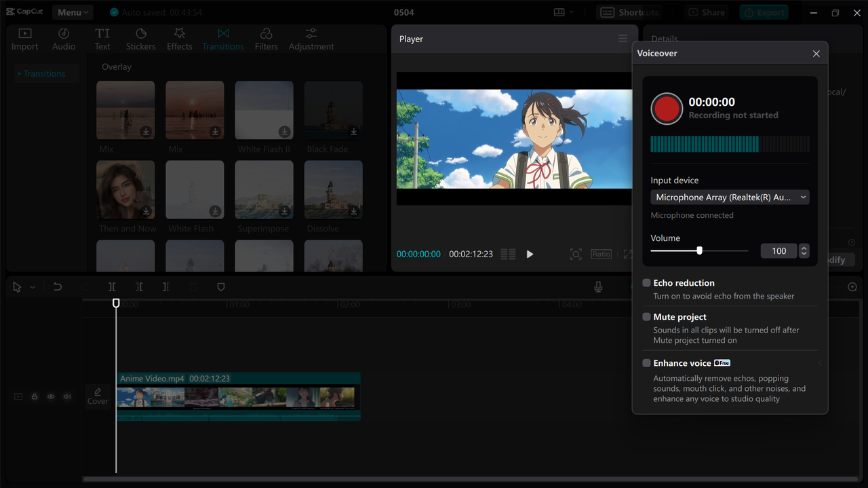This screenshot has height=488, width=868.
Task: Open the Text tab
Action: (x=102, y=39)
